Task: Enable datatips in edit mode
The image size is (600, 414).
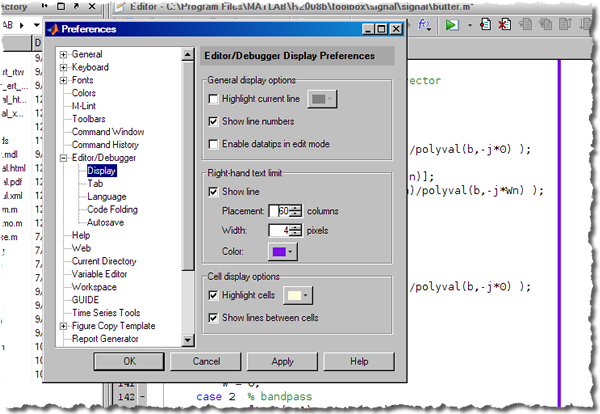Action: coord(212,142)
